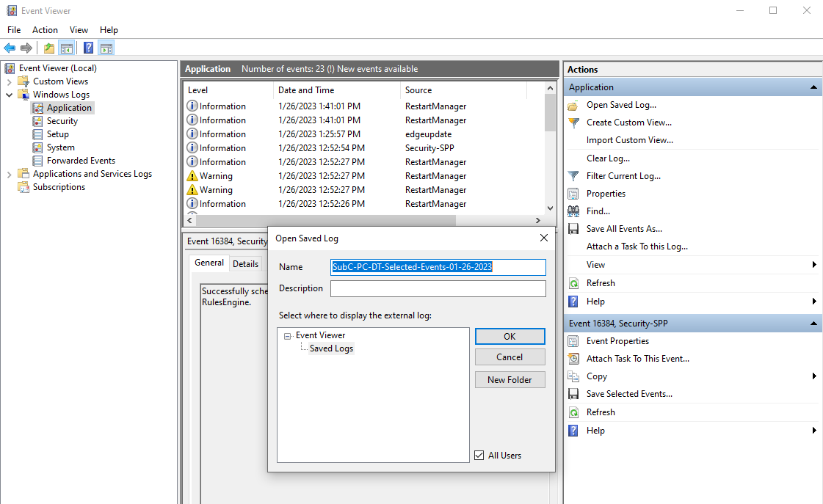Click the Description text field
Image resolution: width=823 pixels, height=504 pixels.
(x=438, y=289)
